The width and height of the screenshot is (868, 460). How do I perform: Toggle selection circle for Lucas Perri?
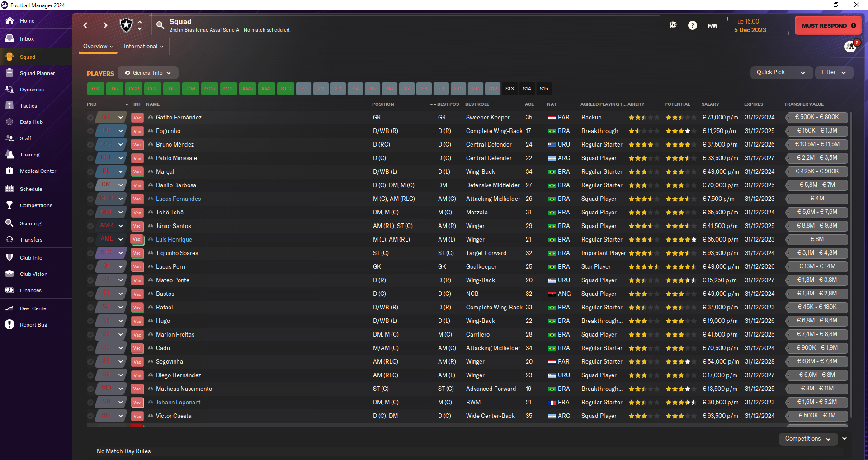pos(90,267)
